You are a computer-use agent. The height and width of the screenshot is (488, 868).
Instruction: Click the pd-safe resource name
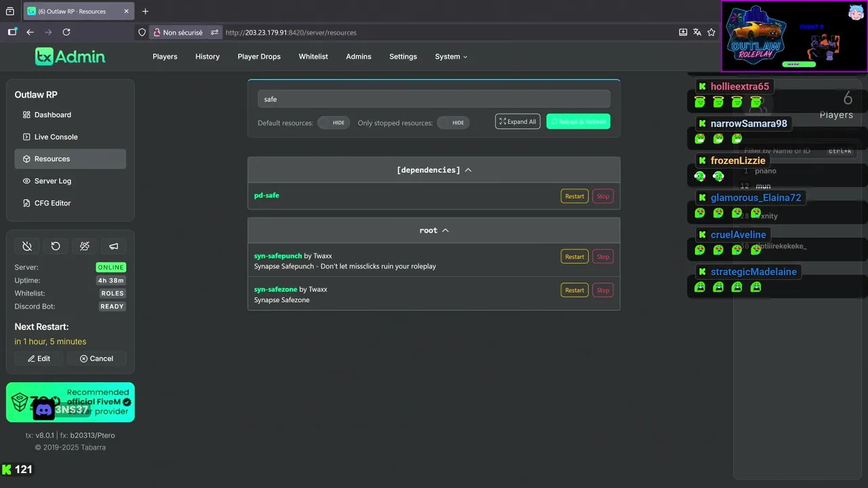pyautogui.click(x=267, y=195)
